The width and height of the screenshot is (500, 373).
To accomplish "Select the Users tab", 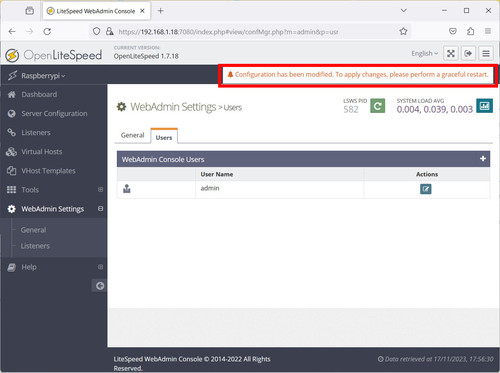I will [164, 137].
